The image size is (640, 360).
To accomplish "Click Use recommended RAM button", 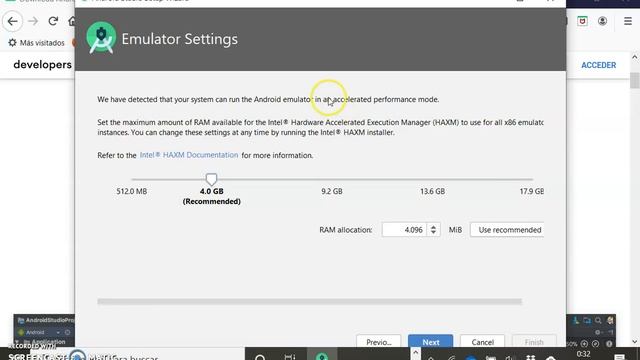I will (507, 230).
